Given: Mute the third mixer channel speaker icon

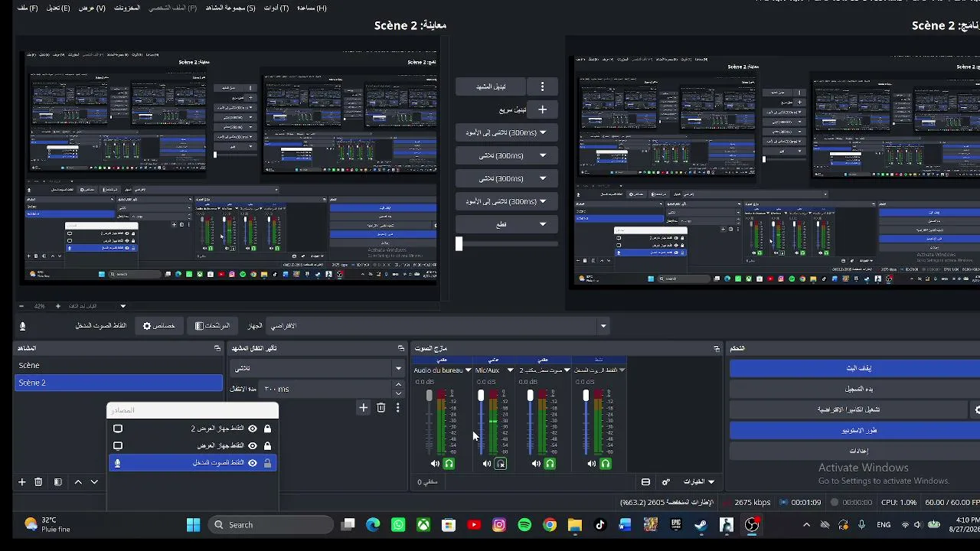Looking at the screenshot, I should (x=536, y=464).
